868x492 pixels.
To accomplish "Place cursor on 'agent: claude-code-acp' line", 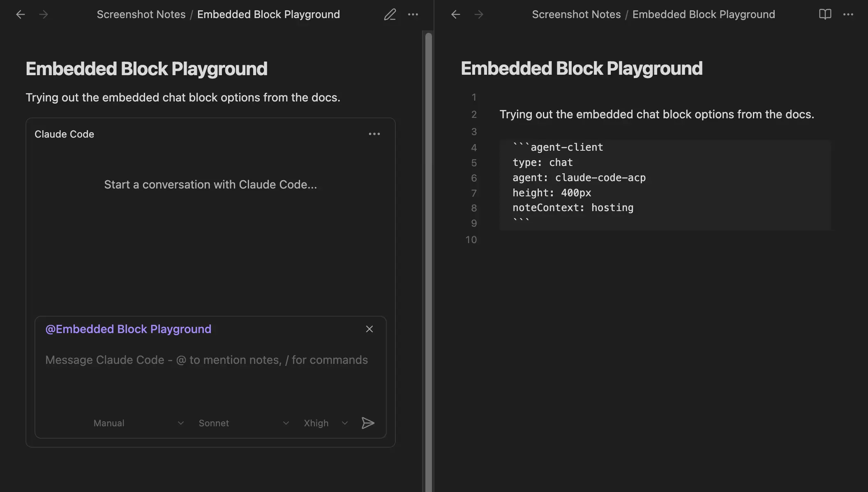I will tap(579, 178).
